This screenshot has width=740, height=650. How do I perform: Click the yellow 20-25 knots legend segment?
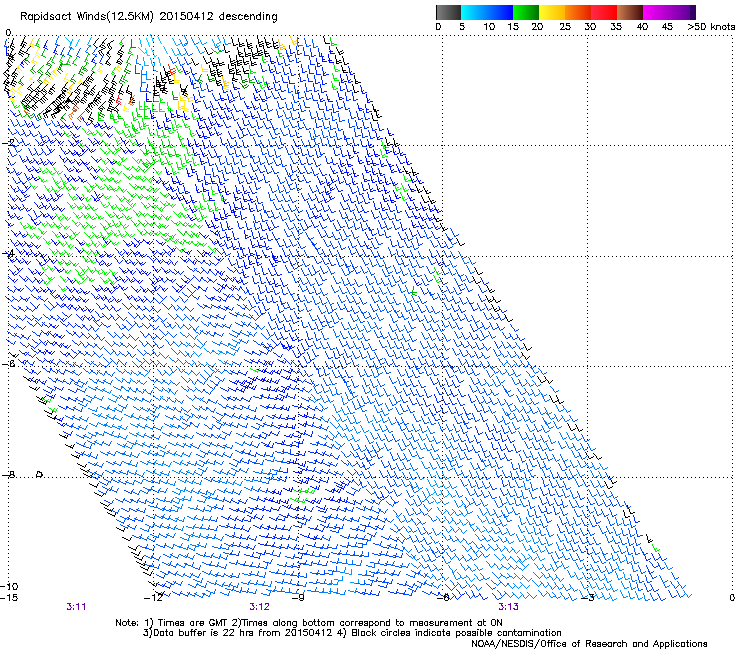tap(552, 12)
